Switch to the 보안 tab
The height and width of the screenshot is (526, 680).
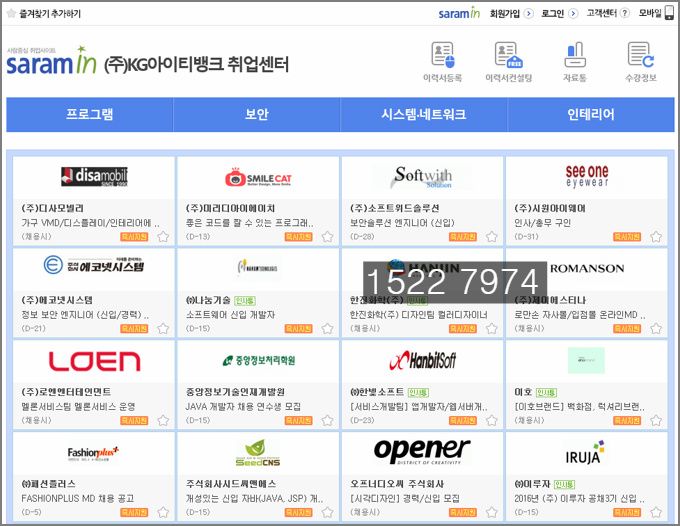(257, 114)
